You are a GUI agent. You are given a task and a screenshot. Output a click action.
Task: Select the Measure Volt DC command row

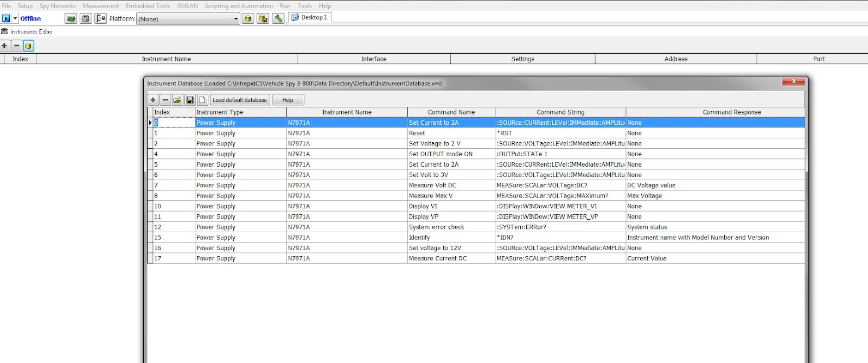(432, 186)
